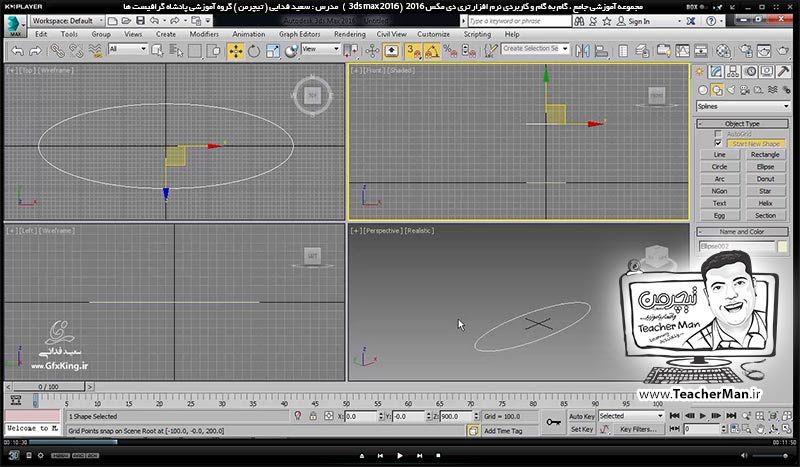The width and height of the screenshot is (800, 467).
Task: Select the Move tool in main toolbar
Action: pyautogui.click(x=235, y=51)
